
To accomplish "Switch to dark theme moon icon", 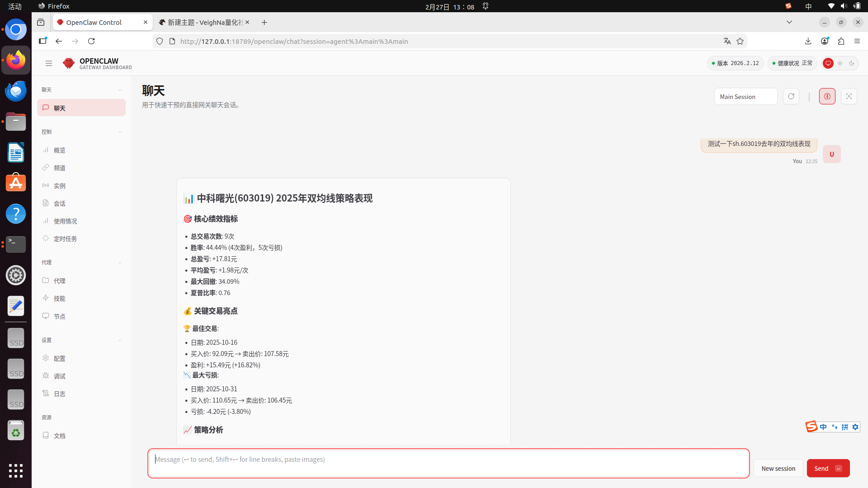I will tap(852, 63).
